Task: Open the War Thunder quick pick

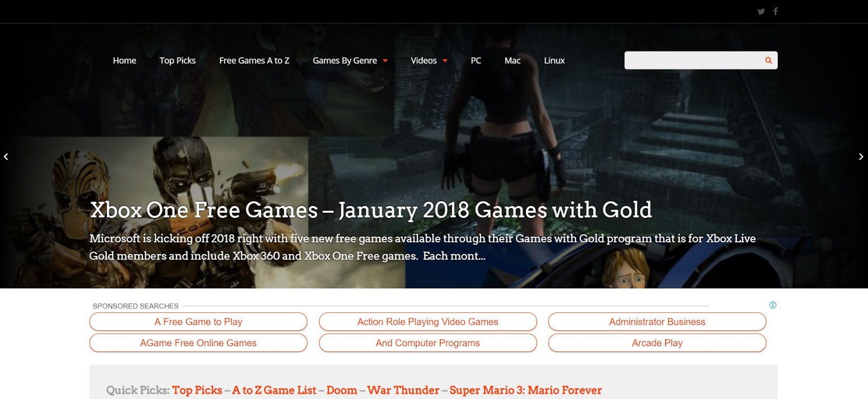Action: click(403, 390)
